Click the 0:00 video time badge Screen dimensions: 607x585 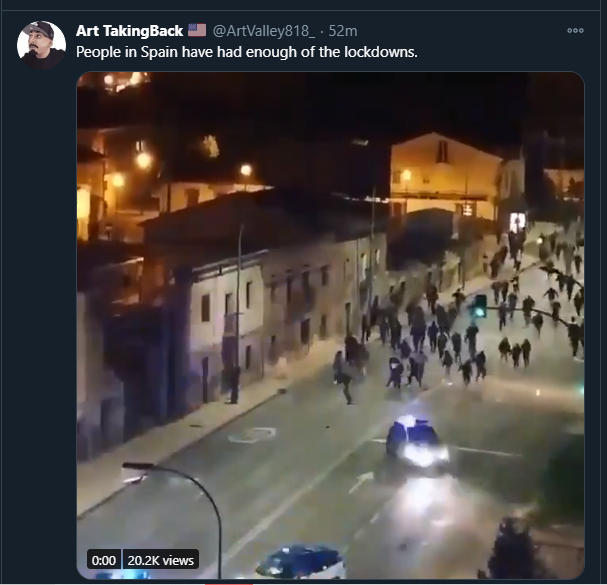tap(104, 560)
